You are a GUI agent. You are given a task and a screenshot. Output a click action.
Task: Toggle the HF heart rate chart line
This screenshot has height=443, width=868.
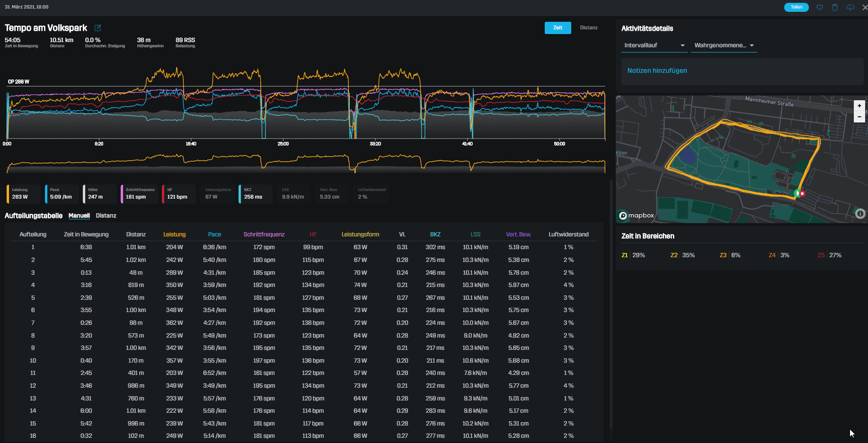coord(178,194)
